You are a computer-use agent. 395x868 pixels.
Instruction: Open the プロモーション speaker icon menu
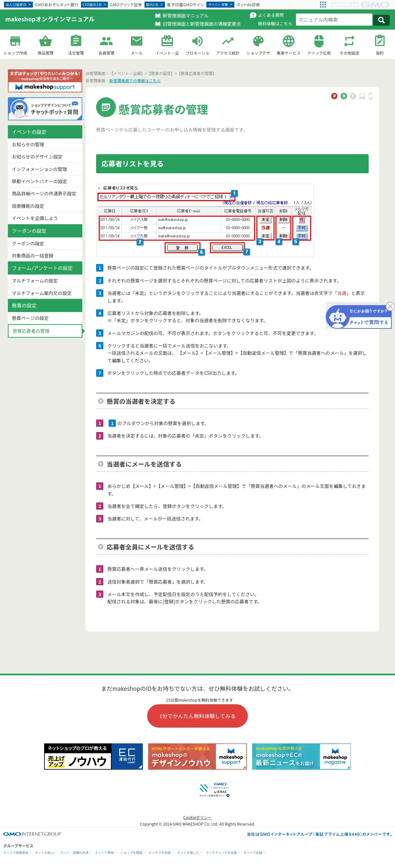(x=197, y=45)
